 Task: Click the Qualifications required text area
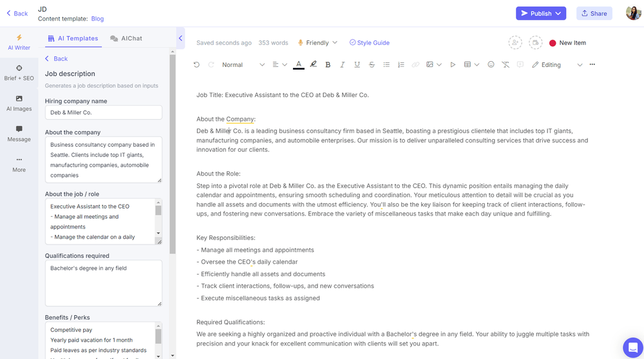[x=104, y=283]
